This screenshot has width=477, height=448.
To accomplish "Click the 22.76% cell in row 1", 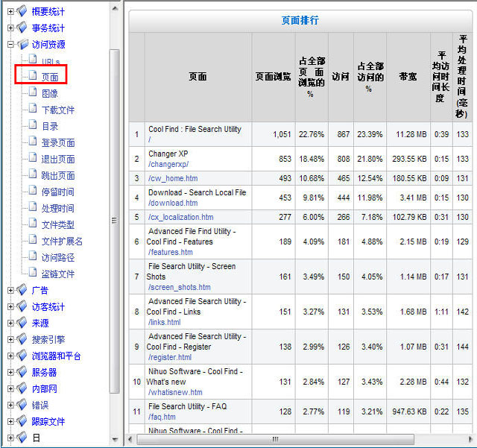I will tap(312, 134).
